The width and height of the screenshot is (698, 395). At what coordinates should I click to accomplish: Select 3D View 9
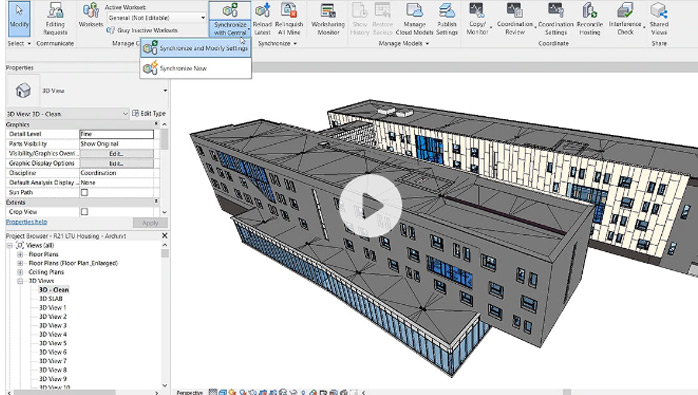53,379
